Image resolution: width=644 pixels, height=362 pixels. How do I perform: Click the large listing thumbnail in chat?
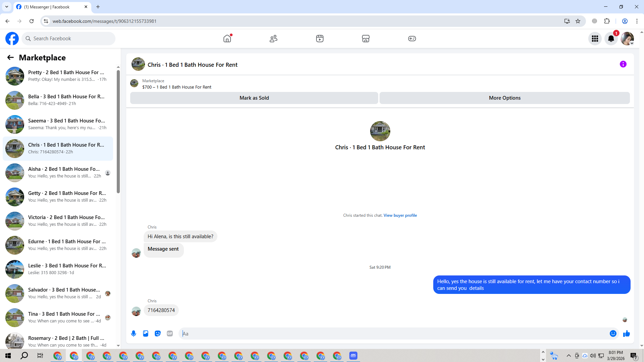point(380,131)
